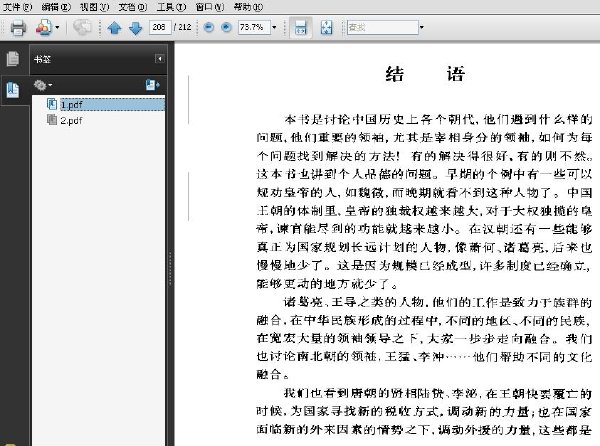Open the Pages thumbnails panel icon
The image size is (600, 446).
tap(13, 59)
